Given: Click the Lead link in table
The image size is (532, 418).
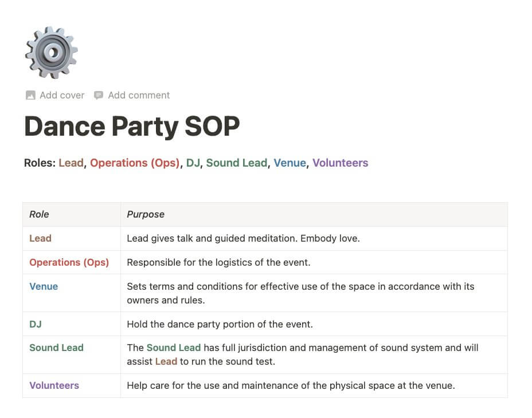Looking at the screenshot, I should tap(40, 238).
